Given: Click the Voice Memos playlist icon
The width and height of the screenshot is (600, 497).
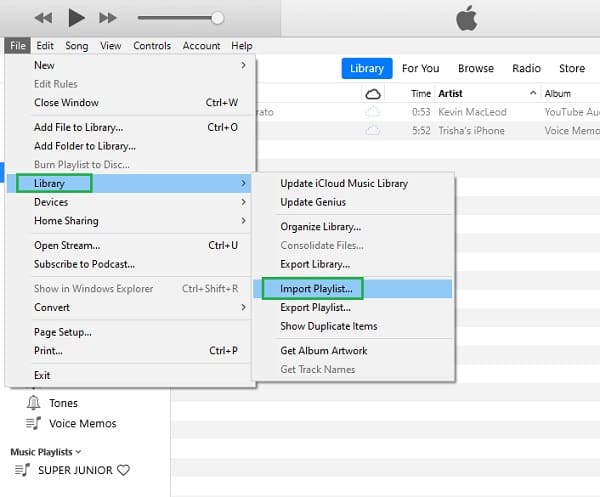Looking at the screenshot, I should coord(33,423).
